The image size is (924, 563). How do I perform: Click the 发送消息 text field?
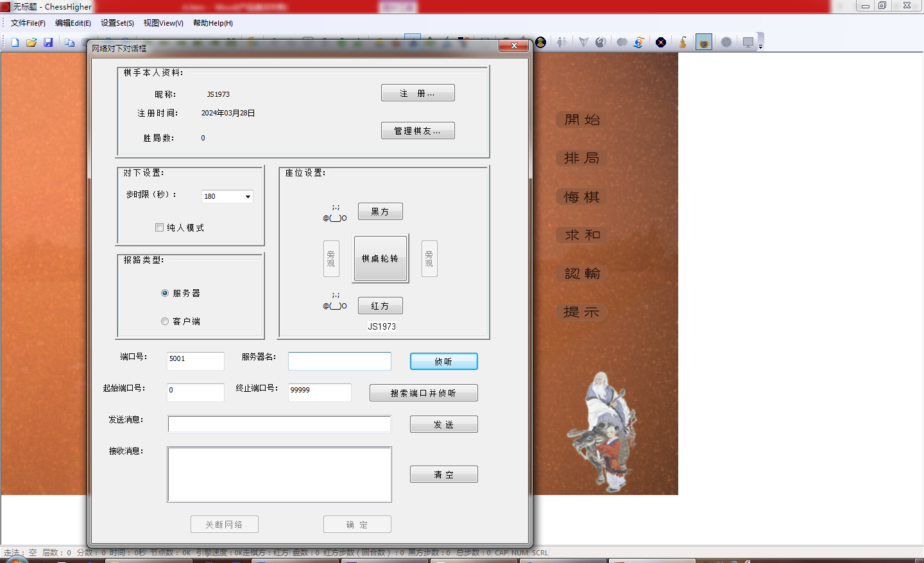point(279,424)
